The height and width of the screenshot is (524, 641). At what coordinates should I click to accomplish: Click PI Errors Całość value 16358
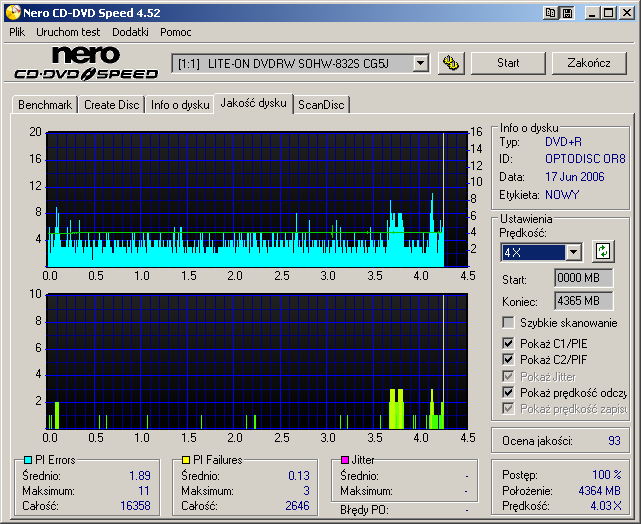(x=135, y=506)
